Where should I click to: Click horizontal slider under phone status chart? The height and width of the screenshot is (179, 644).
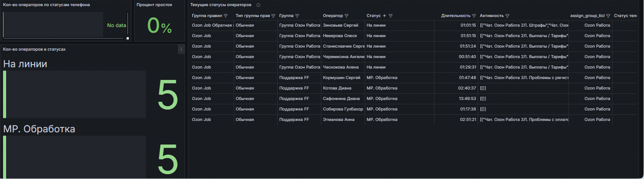[64, 38]
